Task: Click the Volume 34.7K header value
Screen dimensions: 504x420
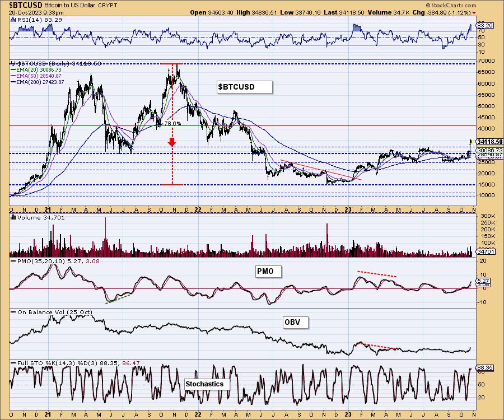Action: (x=388, y=12)
